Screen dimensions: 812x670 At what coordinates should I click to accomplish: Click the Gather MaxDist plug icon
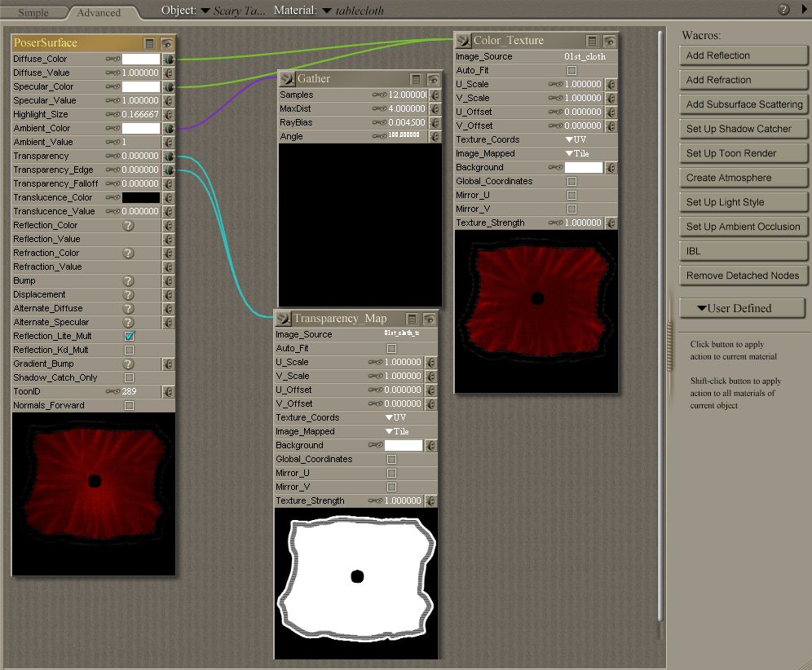(x=435, y=109)
